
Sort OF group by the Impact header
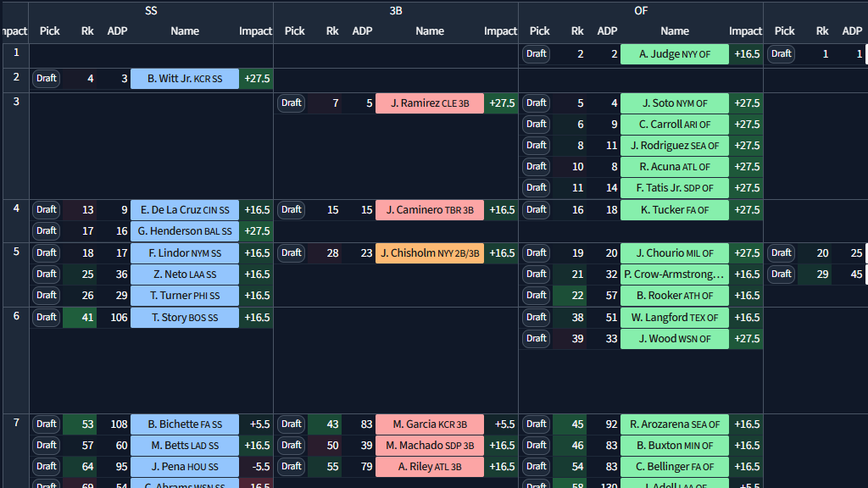(x=746, y=31)
